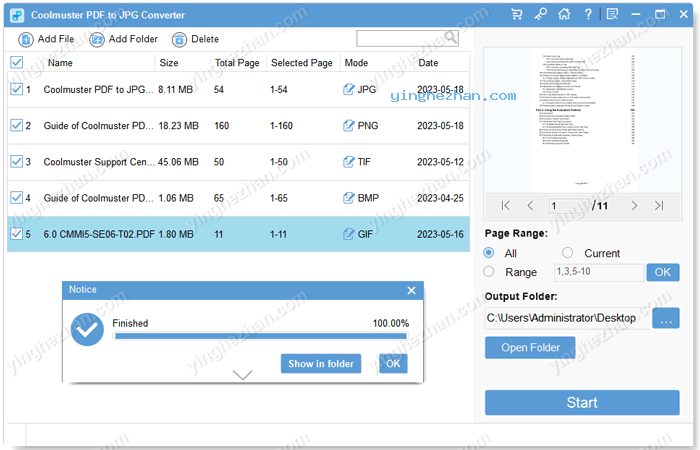Expand the Notice dialog chevron
The image size is (700, 450).
click(242, 375)
